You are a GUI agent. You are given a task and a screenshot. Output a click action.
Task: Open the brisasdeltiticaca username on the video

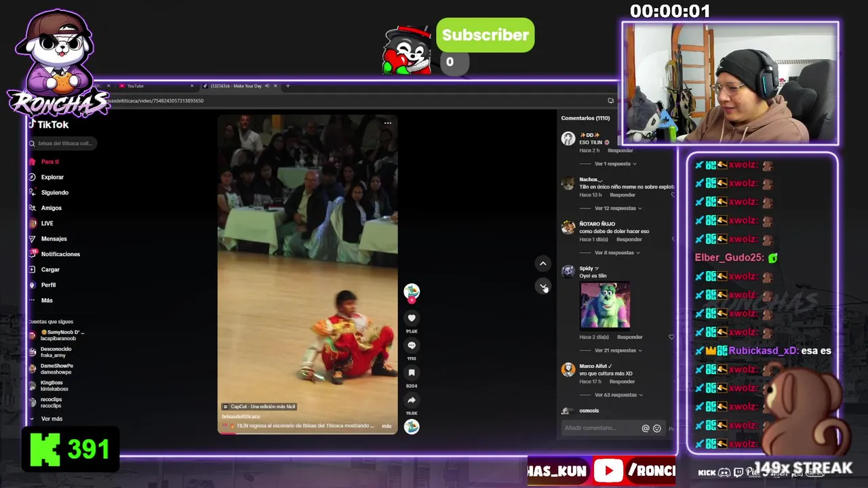click(241, 417)
